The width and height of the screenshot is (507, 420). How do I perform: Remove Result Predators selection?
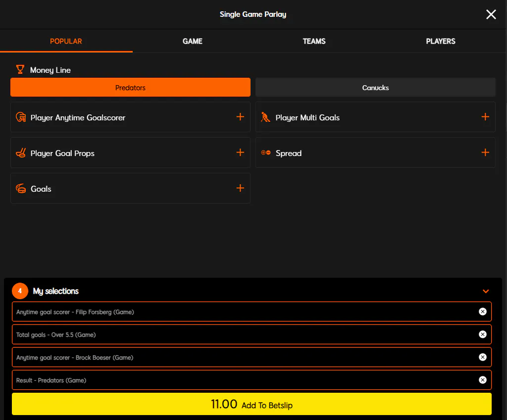482,380
